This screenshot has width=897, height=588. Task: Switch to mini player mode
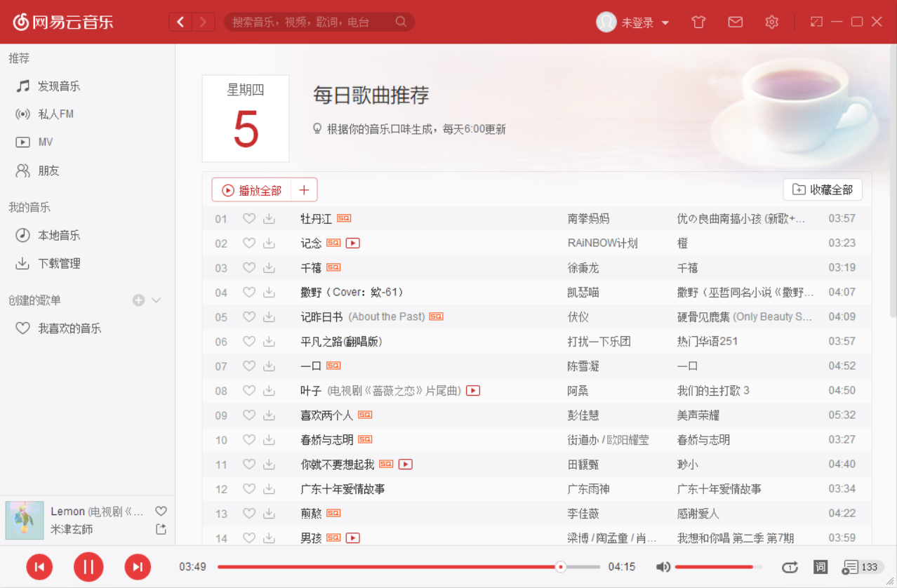pos(816,22)
